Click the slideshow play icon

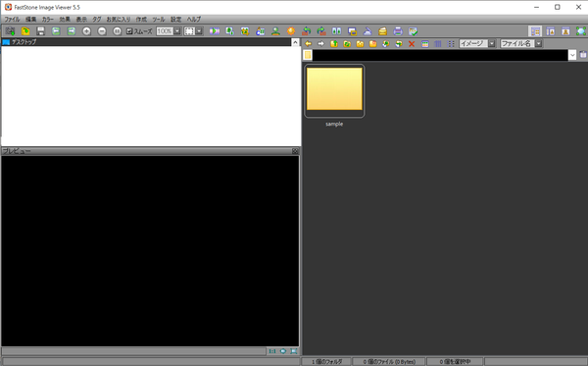point(215,31)
